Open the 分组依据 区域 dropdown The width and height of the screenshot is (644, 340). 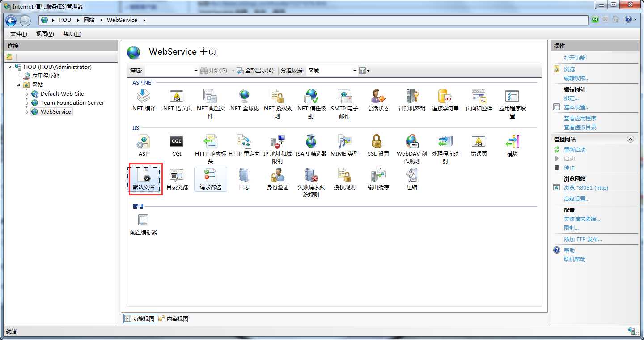[x=332, y=71]
